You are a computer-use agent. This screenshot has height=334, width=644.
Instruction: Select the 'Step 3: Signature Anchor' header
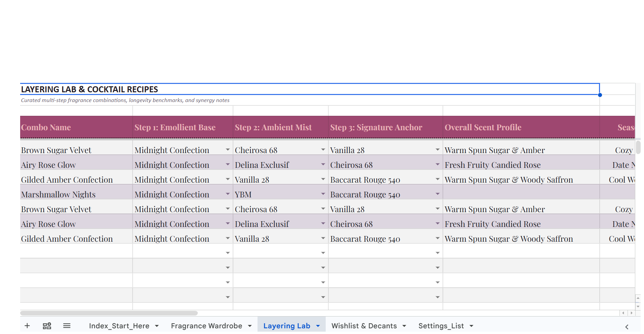(385, 127)
